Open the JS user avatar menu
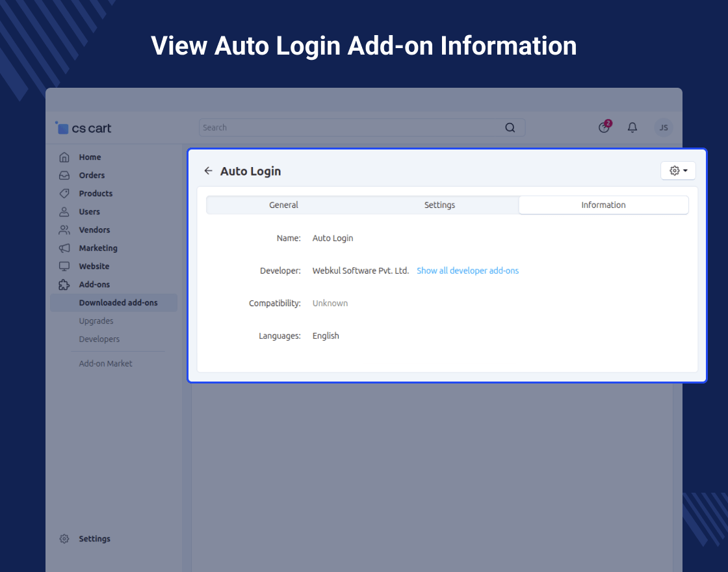This screenshot has height=572, width=728. 664,127
